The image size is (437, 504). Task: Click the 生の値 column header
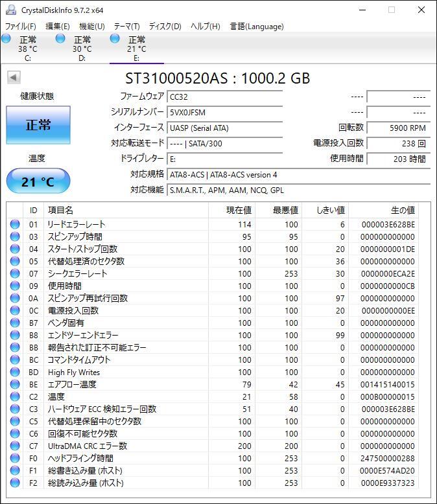pyautogui.click(x=384, y=210)
